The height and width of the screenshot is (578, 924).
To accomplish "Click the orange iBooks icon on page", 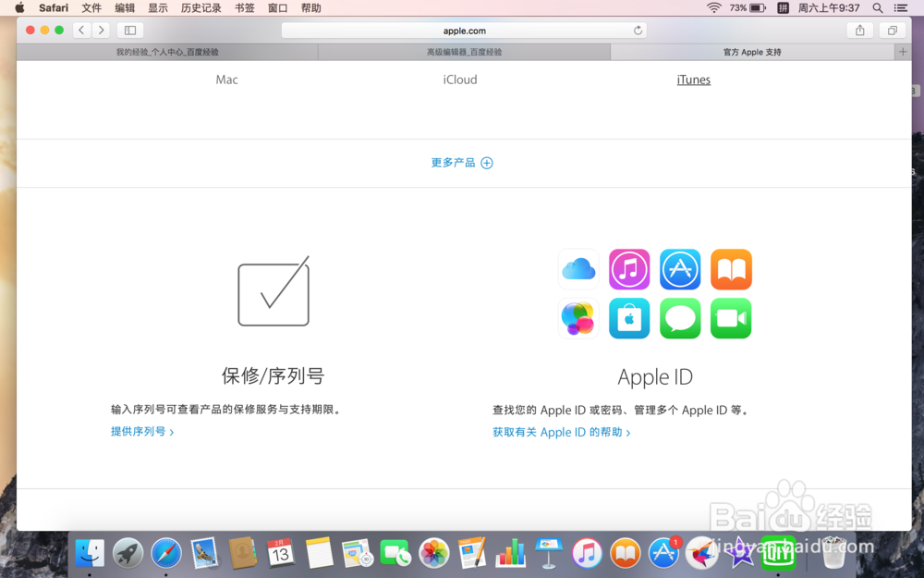I will (731, 269).
